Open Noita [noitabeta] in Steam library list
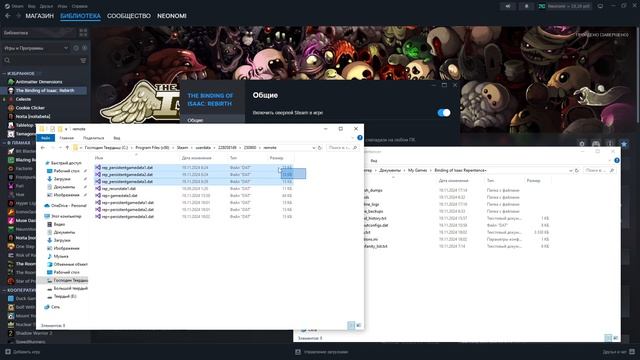The image size is (640, 360). 33,116
